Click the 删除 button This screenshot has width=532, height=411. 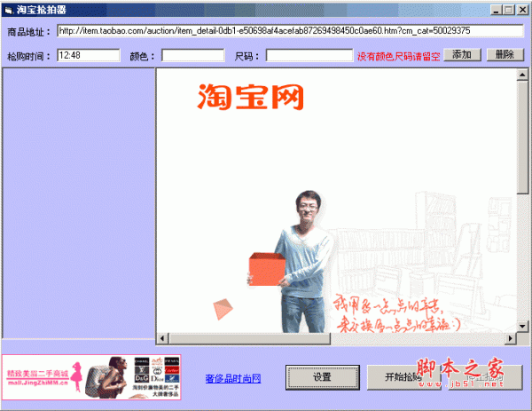click(x=505, y=55)
